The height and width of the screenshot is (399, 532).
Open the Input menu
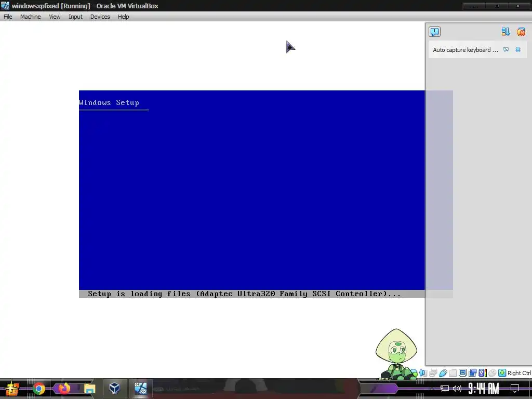[75, 17]
